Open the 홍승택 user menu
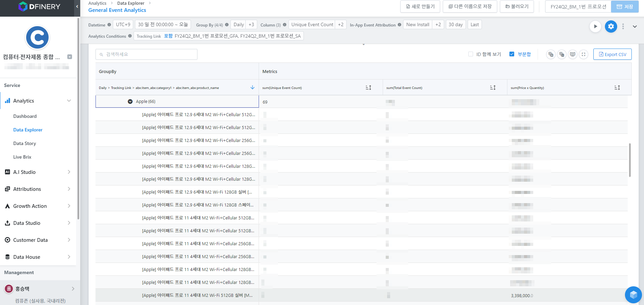 click(39, 289)
